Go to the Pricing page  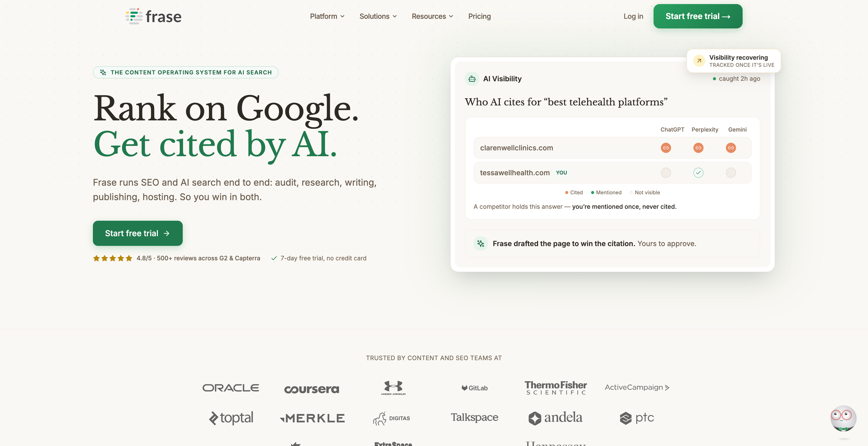tap(479, 16)
